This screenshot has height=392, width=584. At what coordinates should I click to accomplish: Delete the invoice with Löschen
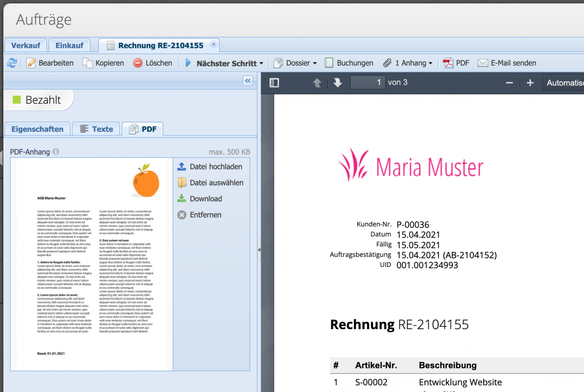tap(153, 63)
